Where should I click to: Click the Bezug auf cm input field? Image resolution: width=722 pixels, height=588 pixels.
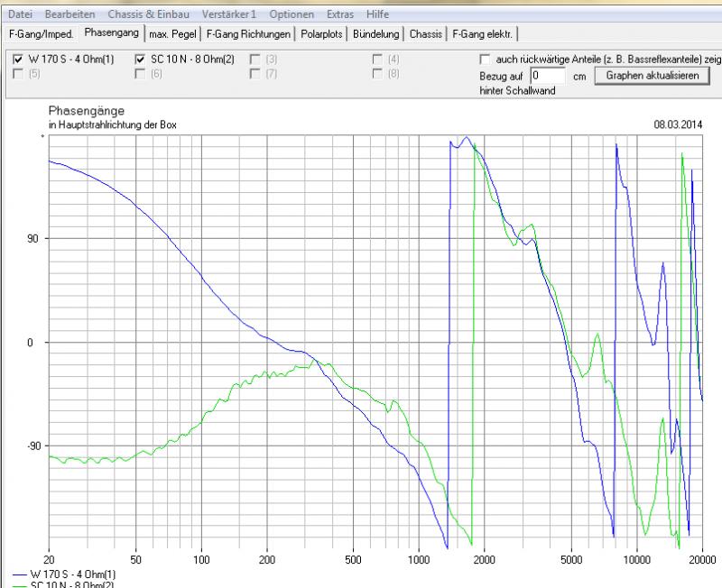(x=548, y=77)
